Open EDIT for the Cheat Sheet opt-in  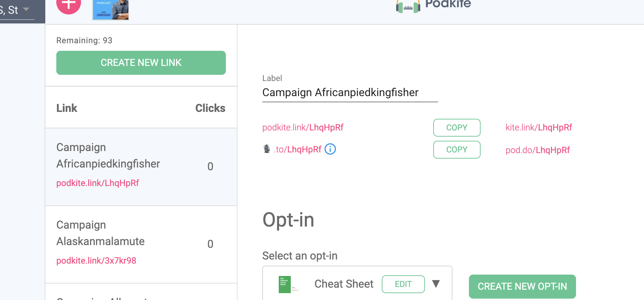pos(403,284)
